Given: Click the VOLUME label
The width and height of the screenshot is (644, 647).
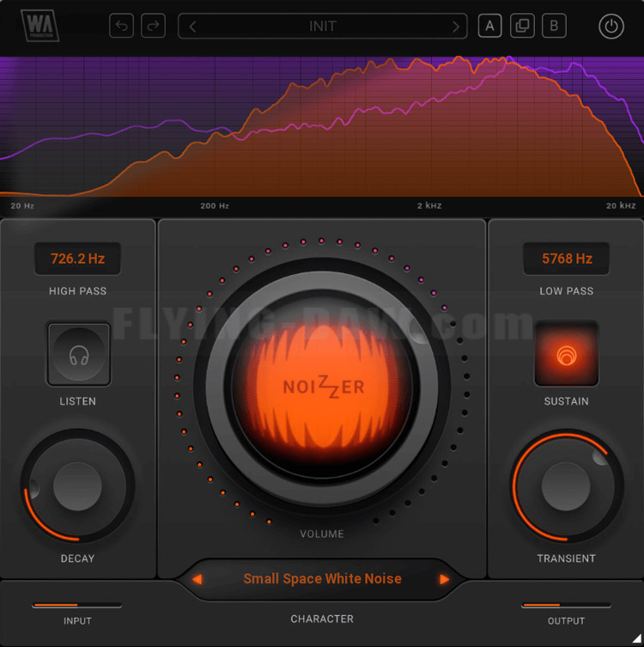Looking at the screenshot, I should 322,534.
